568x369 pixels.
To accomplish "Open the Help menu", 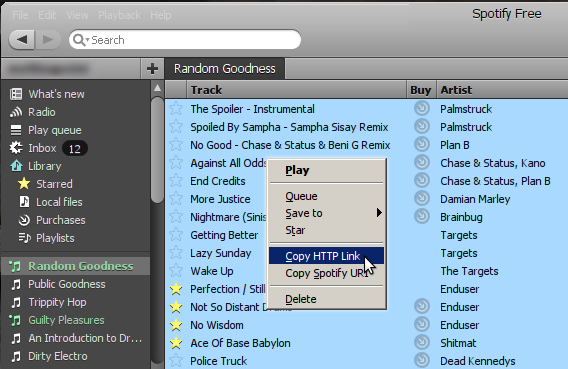I will [160, 15].
